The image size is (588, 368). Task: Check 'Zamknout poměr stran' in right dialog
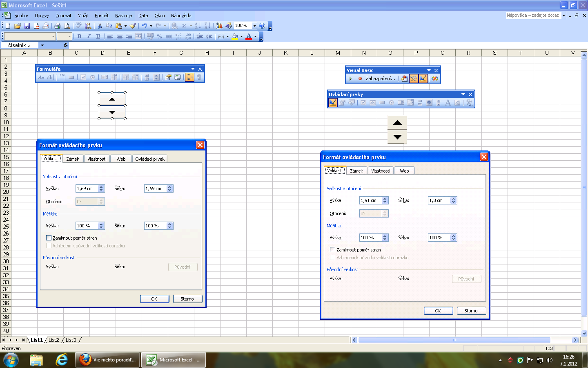pyautogui.click(x=332, y=249)
